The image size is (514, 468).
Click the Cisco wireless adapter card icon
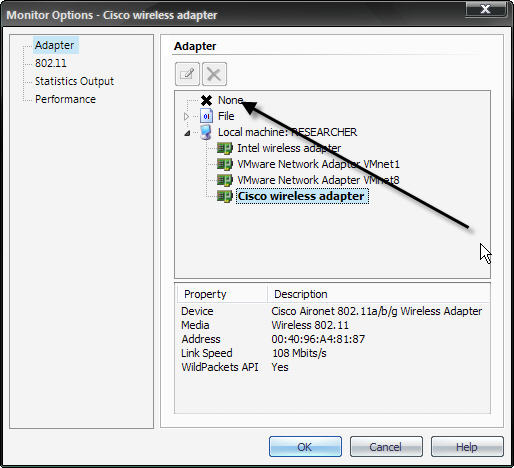(225, 196)
